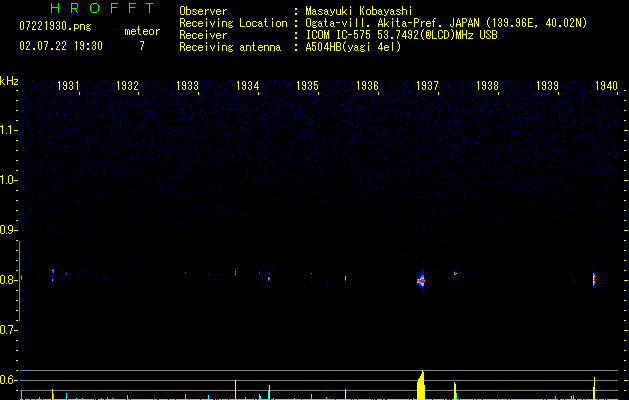Click the date 02.07.22 19:30

61,46
